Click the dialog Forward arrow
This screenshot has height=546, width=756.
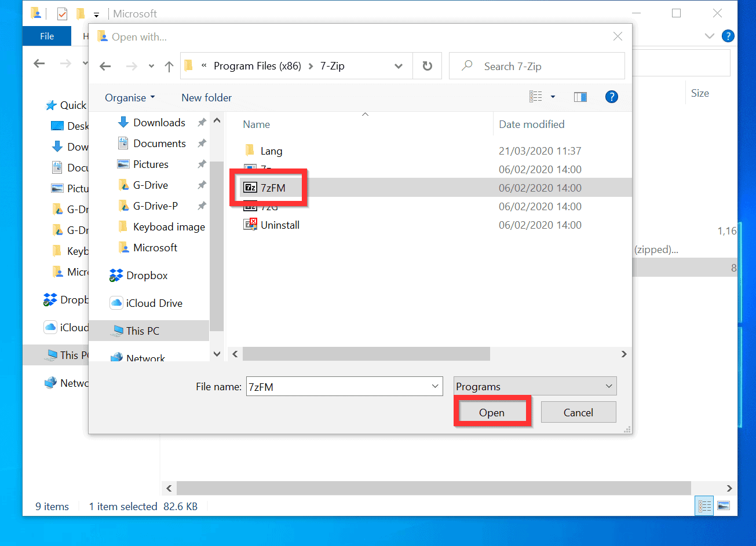pyautogui.click(x=132, y=67)
